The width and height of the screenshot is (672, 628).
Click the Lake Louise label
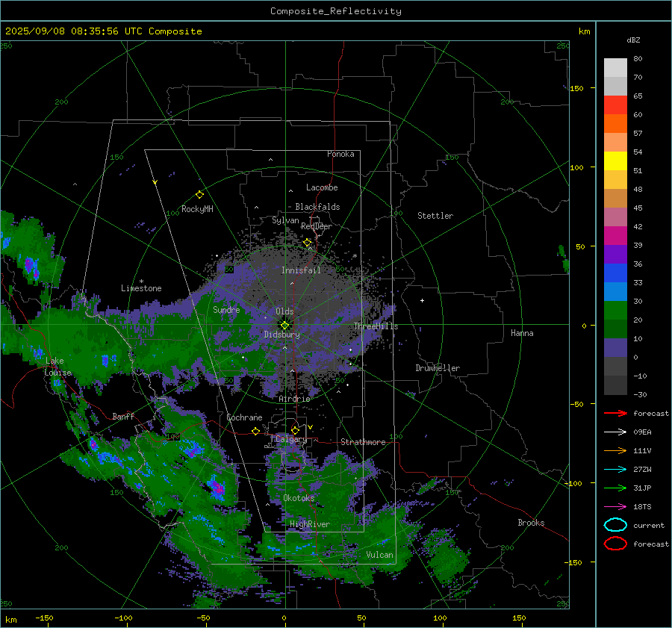57,367
